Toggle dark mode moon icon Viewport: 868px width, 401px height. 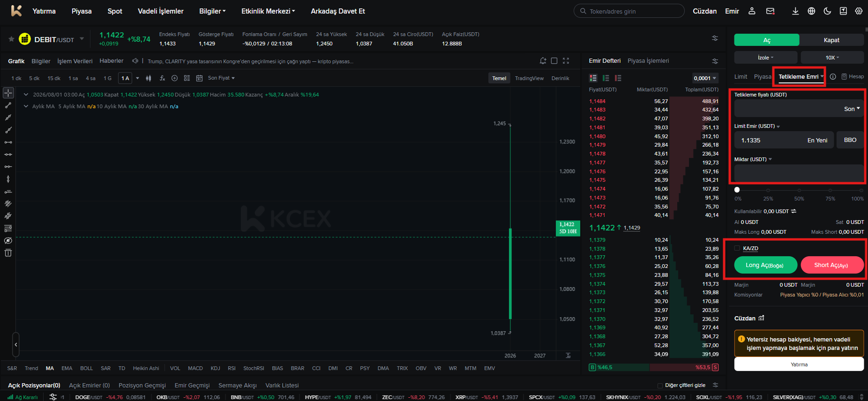click(x=827, y=11)
